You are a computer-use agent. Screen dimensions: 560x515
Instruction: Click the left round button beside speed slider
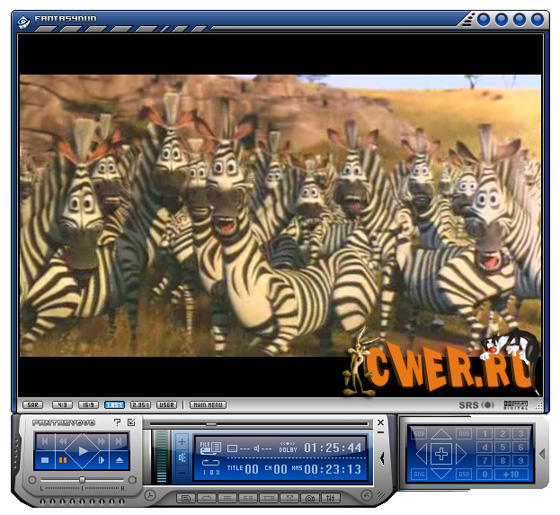[32, 480]
